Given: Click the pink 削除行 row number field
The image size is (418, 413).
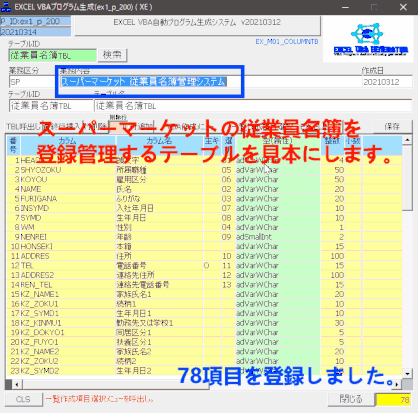Looking at the screenshot, I should (118, 127).
